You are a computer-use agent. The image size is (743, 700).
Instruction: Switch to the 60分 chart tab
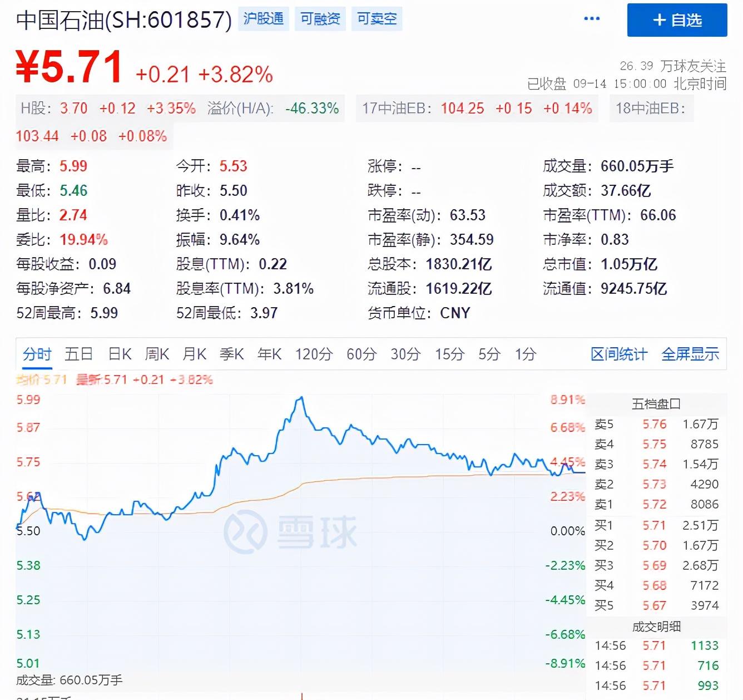tap(361, 354)
